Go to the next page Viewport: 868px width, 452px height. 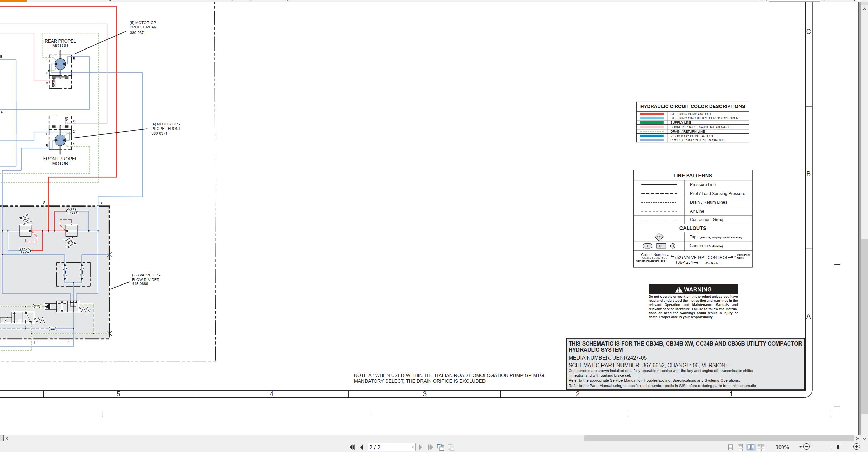click(x=421, y=447)
